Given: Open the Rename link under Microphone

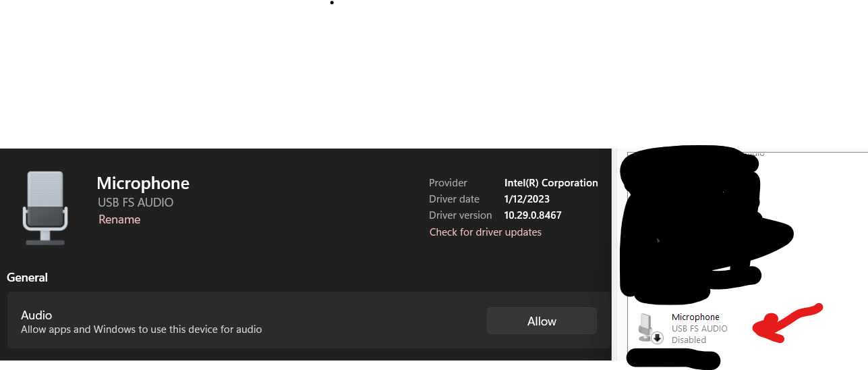Looking at the screenshot, I should point(119,219).
